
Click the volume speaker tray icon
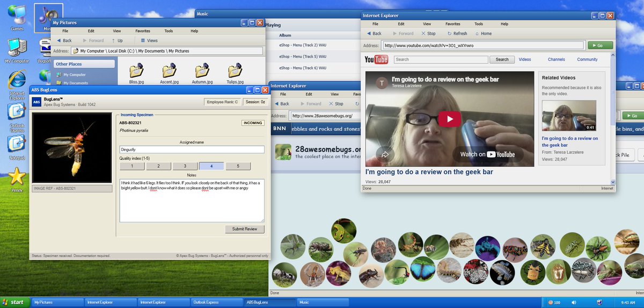click(575, 302)
